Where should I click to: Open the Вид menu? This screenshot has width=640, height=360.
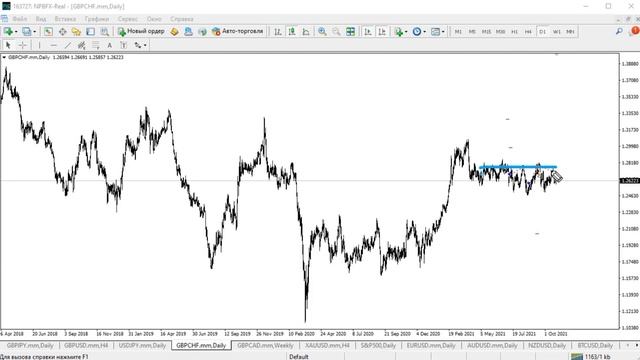(x=41, y=19)
